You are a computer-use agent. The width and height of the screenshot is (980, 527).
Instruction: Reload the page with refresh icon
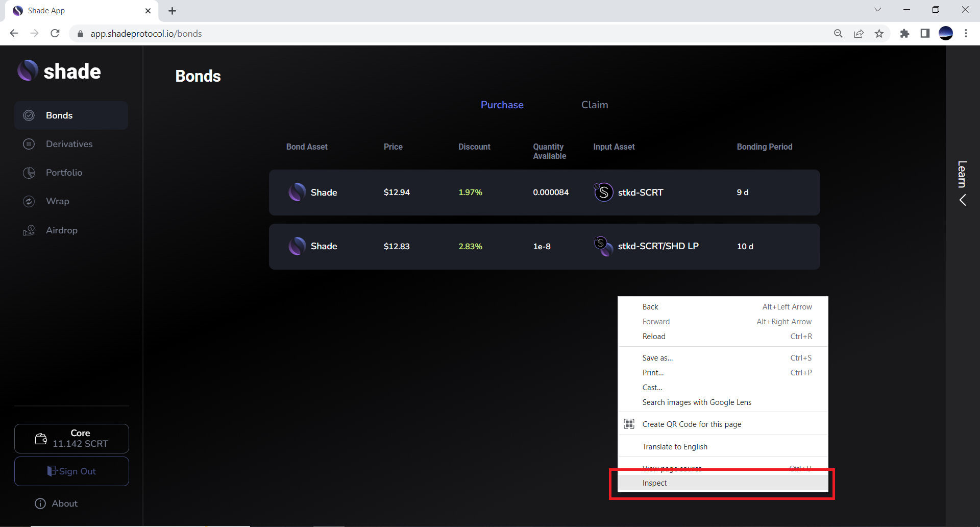click(55, 33)
